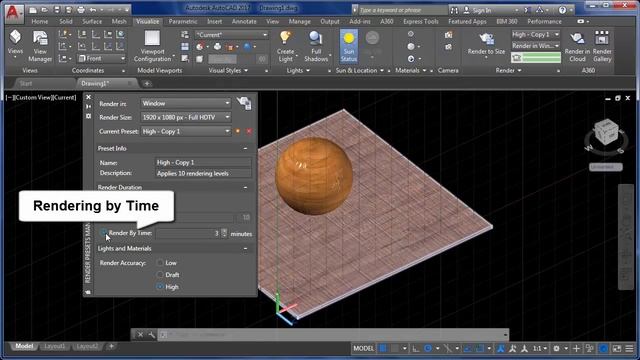
Task: Close the Render Presets Manager palette
Action: coord(88,97)
